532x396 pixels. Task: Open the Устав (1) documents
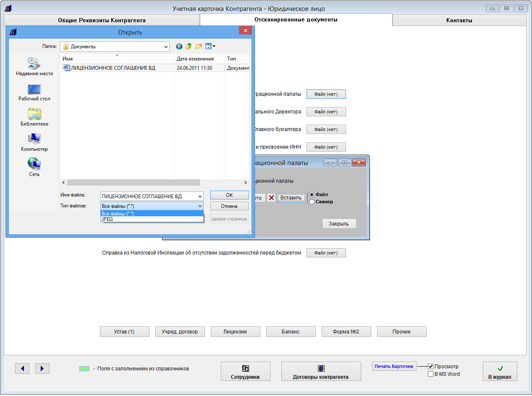(124, 332)
